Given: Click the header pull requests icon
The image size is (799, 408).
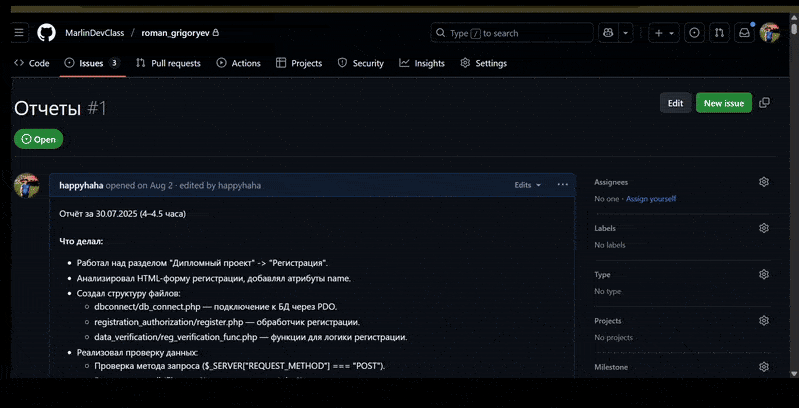Looking at the screenshot, I should [x=719, y=33].
